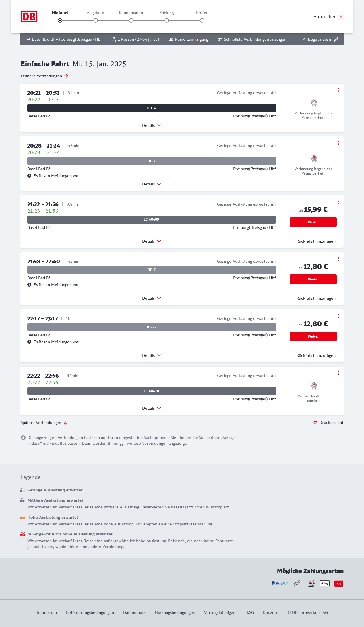This screenshot has height=627, width=364.
Task: Click the warning icon on the RB 27 connection
Action: [29, 342]
